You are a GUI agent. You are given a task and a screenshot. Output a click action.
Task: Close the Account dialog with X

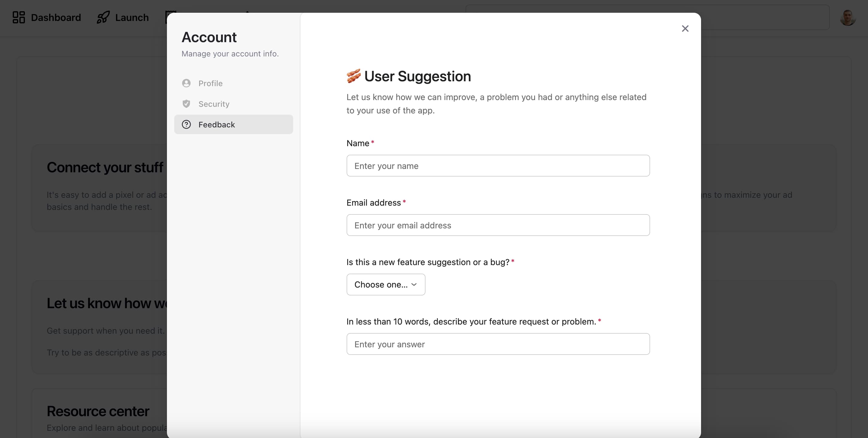pyautogui.click(x=685, y=29)
